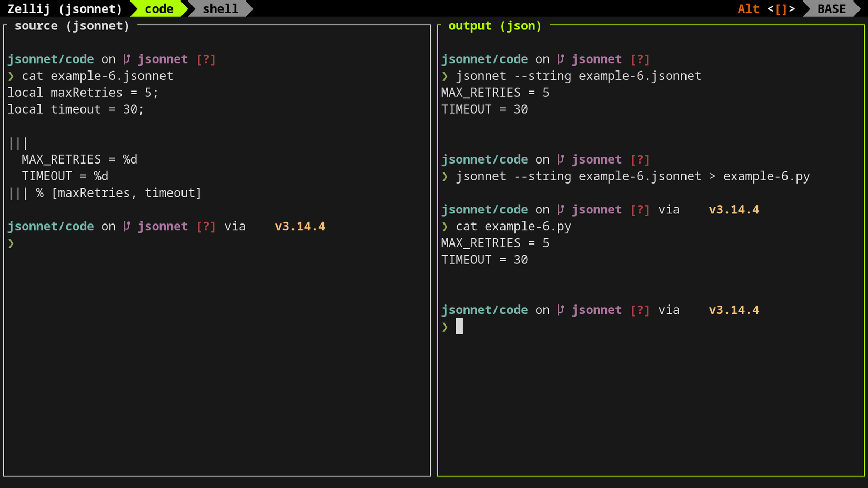Switch to the code tab

pos(159,8)
